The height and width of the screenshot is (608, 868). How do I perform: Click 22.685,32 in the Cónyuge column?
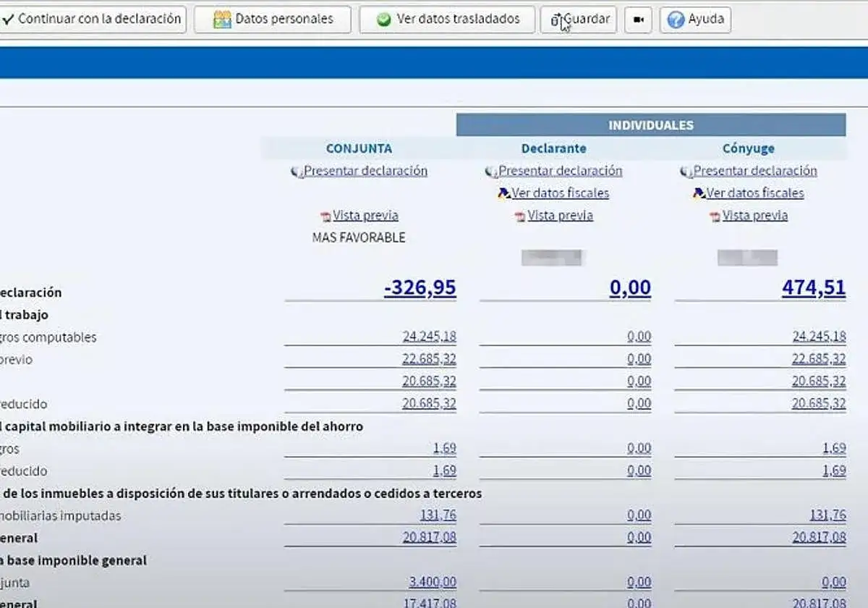pos(819,359)
